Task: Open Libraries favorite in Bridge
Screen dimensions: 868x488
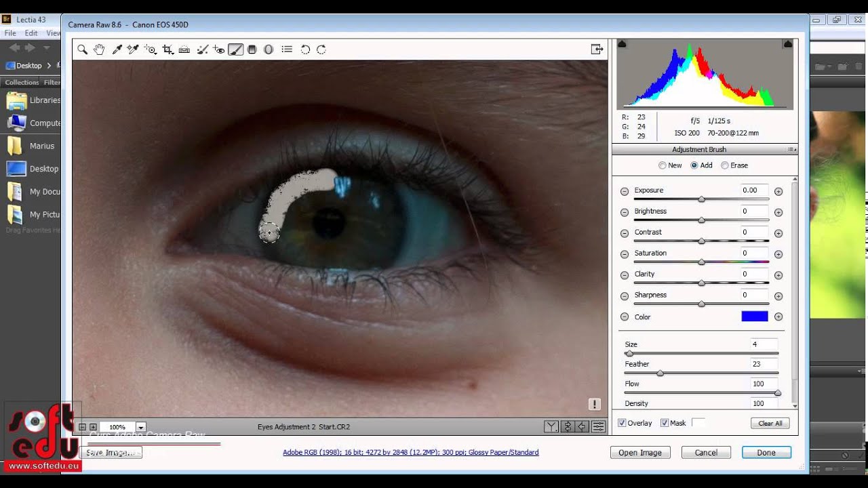Action: click(x=33, y=100)
